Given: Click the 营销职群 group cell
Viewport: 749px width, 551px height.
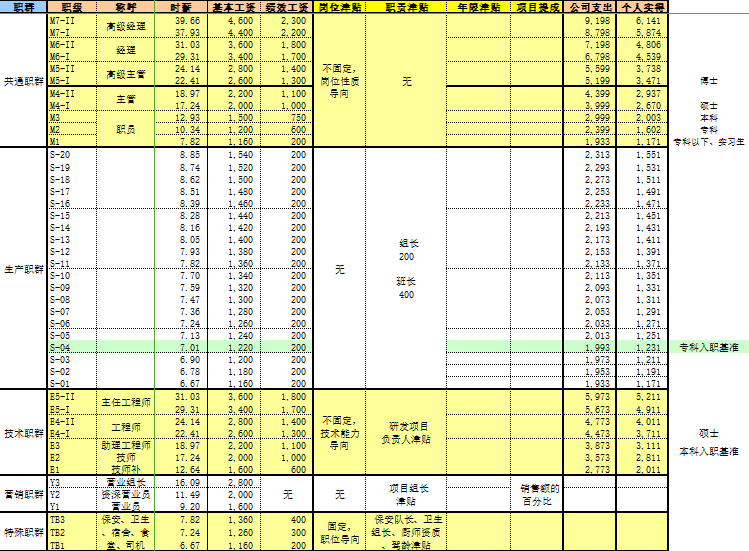Looking at the screenshot, I should tap(22, 494).
